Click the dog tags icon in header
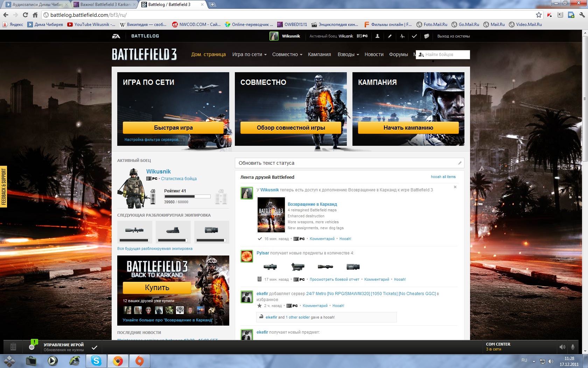The image size is (588, 368). (427, 36)
